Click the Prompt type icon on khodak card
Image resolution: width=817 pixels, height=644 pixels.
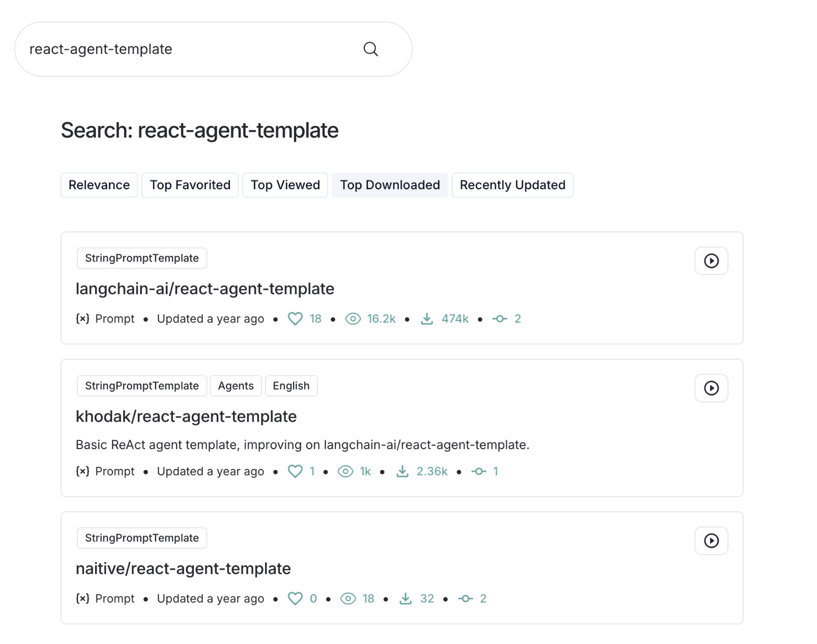tap(82, 472)
